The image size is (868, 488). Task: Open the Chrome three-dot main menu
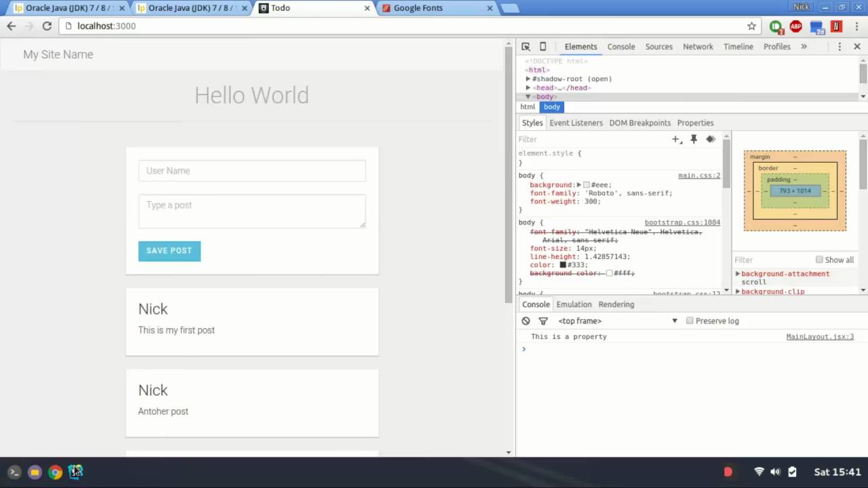click(x=855, y=26)
